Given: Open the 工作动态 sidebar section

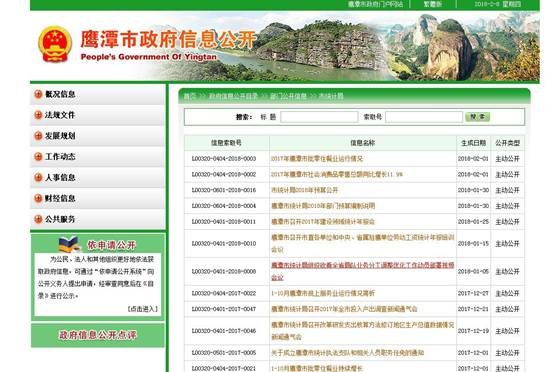Looking at the screenshot, I should (x=60, y=157).
